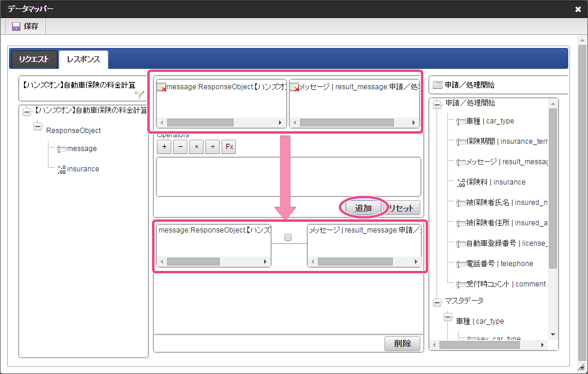This screenshot has width=588, height=374.
Task: Click the field icon beside 車種 | car_type
Action: pyautogui.click(x=461, y=122)
